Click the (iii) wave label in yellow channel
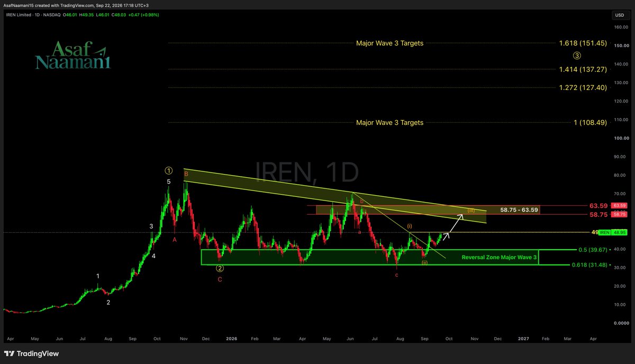The image size is (635, 364). [x=470, y=211]
